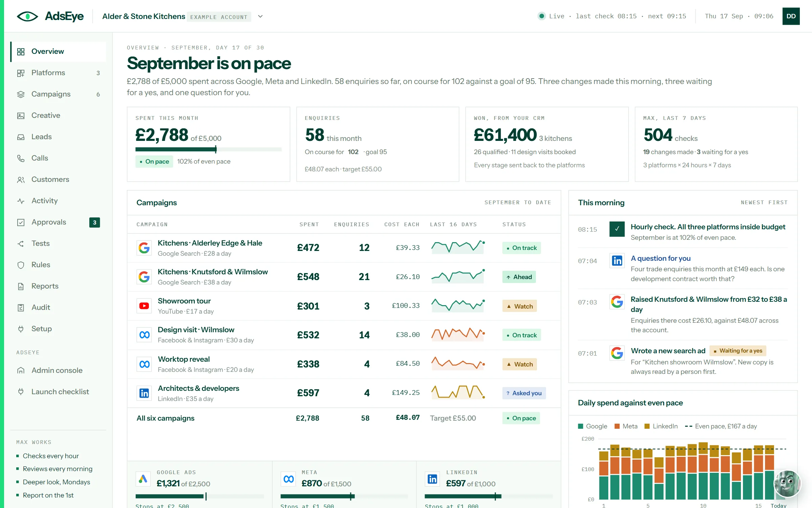Open the Platforms section icon in sidebar

click(x=21, y=73)
